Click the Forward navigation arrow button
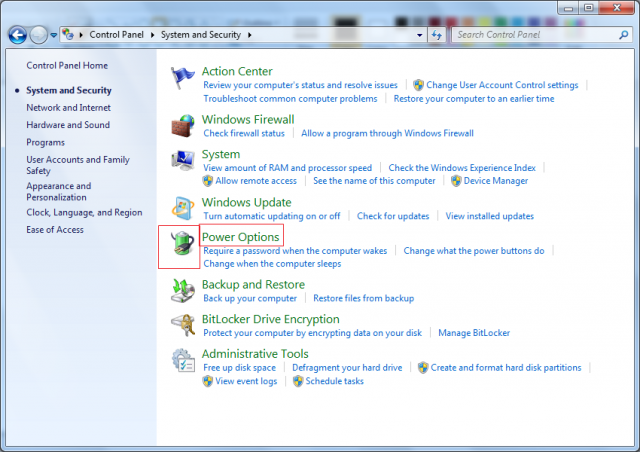Screen dimensions: 640x452 point(38,35)
